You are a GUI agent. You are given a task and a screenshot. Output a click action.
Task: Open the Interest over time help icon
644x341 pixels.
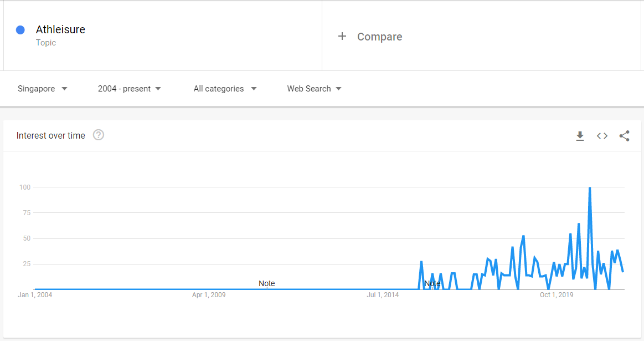point(99,135)
